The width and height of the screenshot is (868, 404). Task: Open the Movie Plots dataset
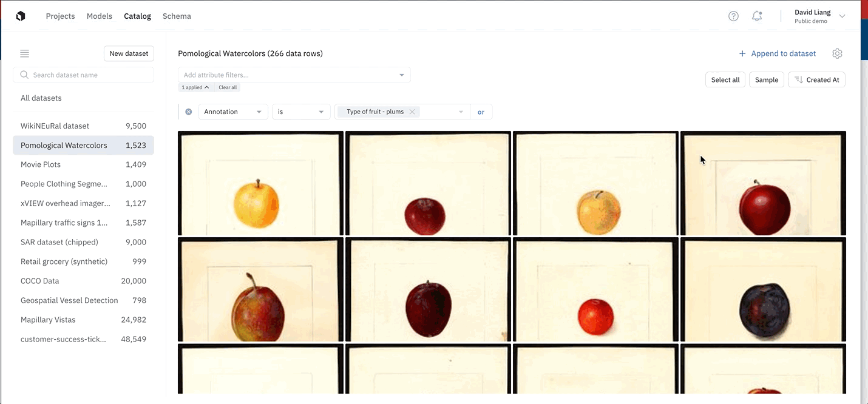[83, 164]
